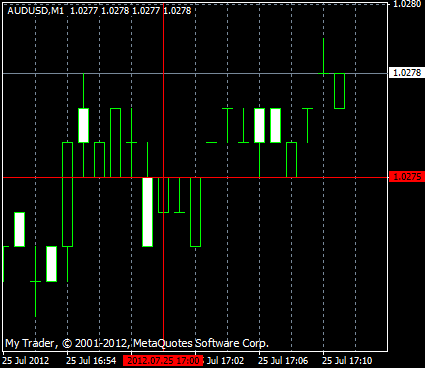Click the 1.0278 price label on axis
The width and height of the screenshot is (425, 368).
pyautogui.click(x=407, y=73)
